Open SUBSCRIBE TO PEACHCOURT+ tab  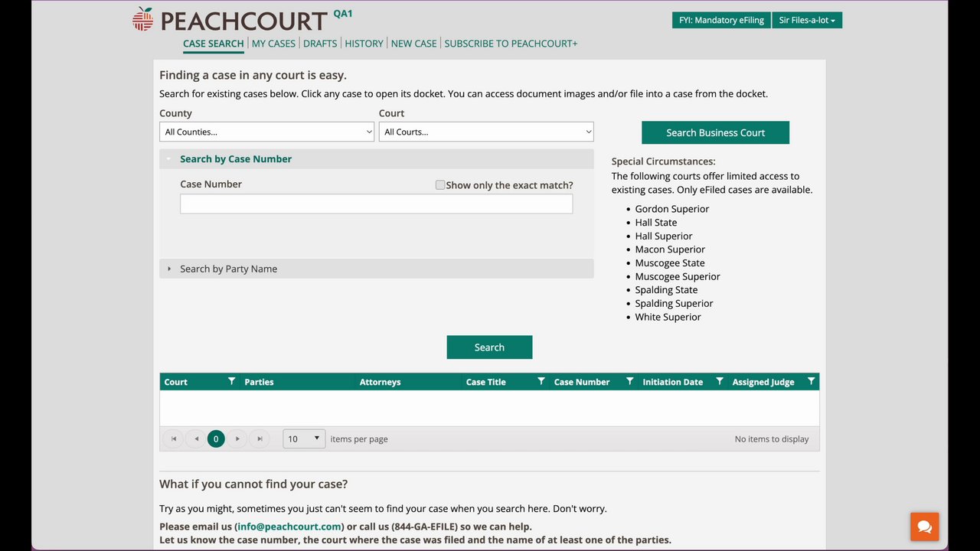pos(511,44)
